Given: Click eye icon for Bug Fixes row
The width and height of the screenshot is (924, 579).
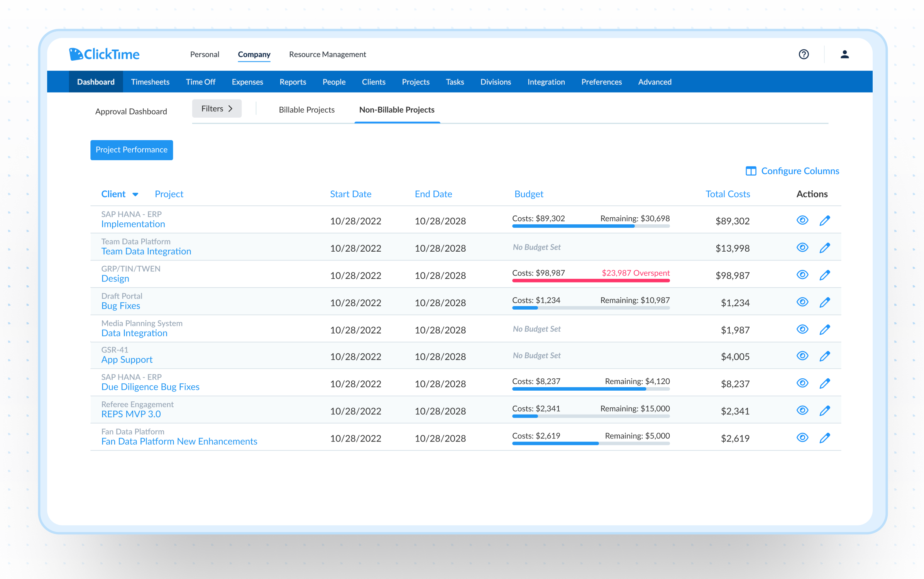Looking at the screenshot, I should pos(802,302).
